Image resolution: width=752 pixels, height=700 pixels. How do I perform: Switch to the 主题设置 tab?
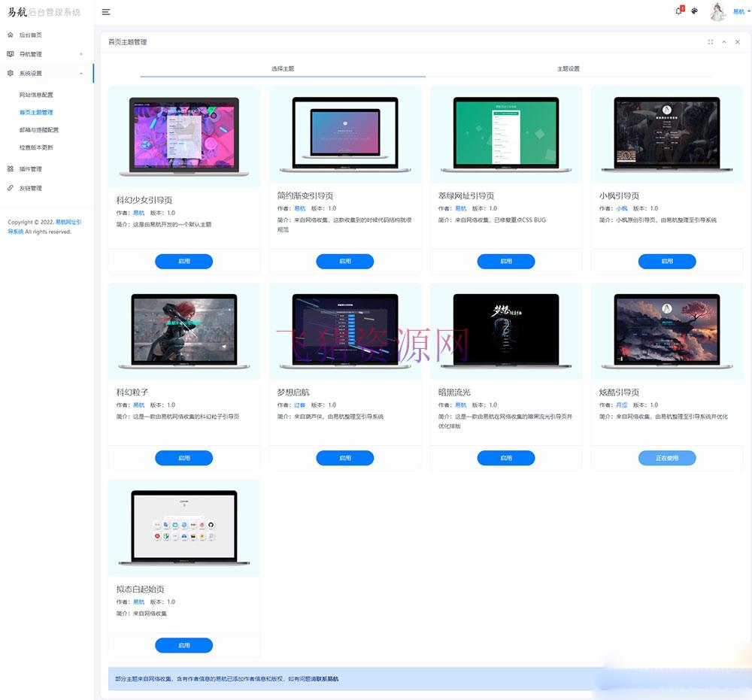569,68
